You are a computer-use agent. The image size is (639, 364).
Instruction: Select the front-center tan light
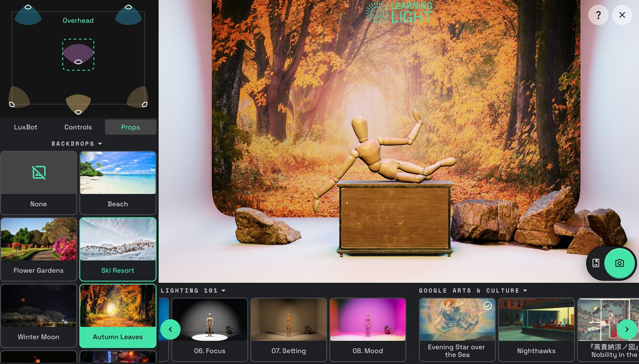[78, 105]
